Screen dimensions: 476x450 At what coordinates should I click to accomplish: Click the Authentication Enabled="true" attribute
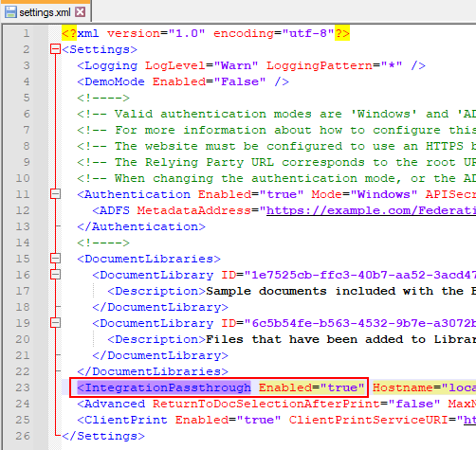[x=250, y=194]
